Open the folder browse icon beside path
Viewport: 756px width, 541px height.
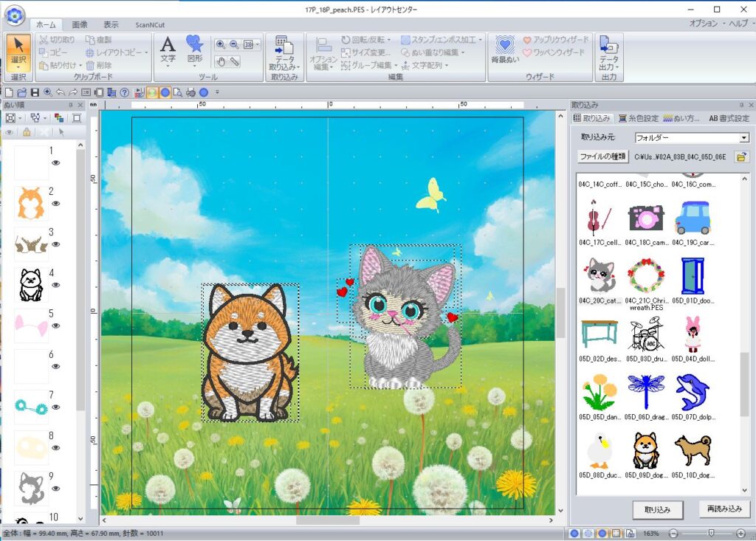point(740,156)
